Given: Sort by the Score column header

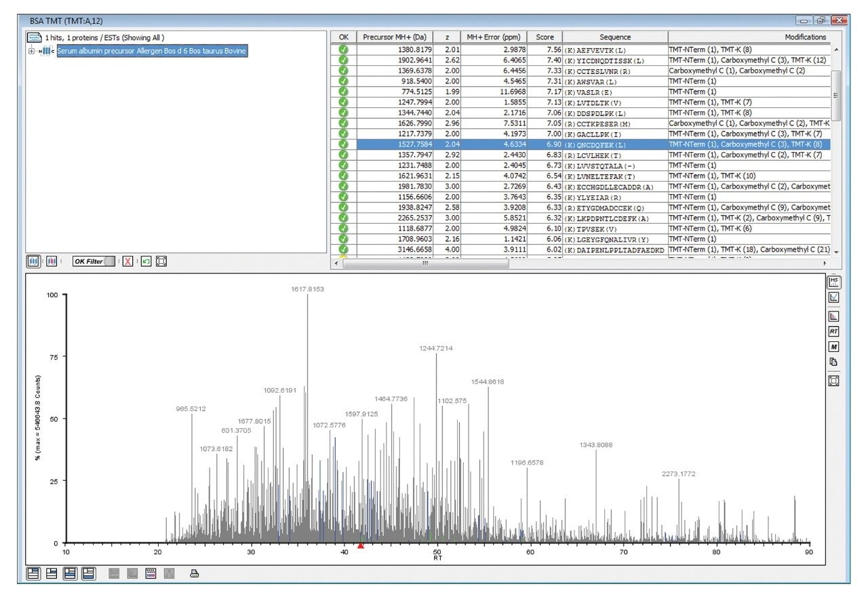Looking at the screenshot, I should (545, 37).
